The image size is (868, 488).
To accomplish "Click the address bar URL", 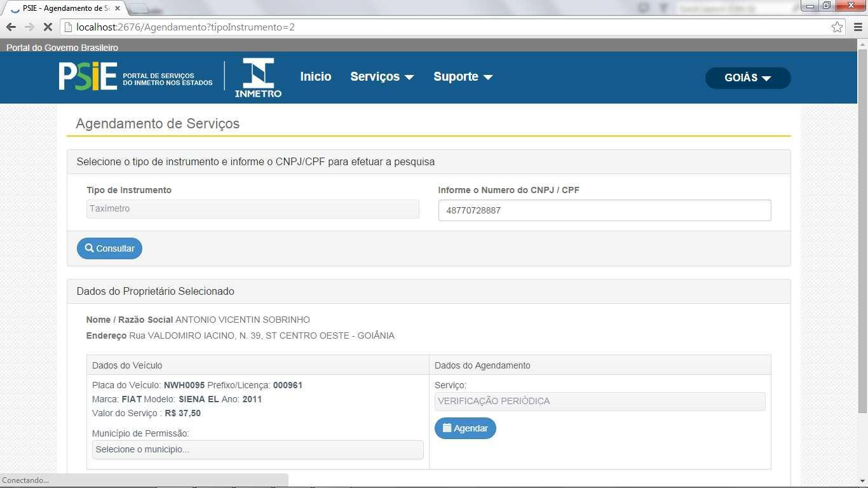I will coord(185,27).
